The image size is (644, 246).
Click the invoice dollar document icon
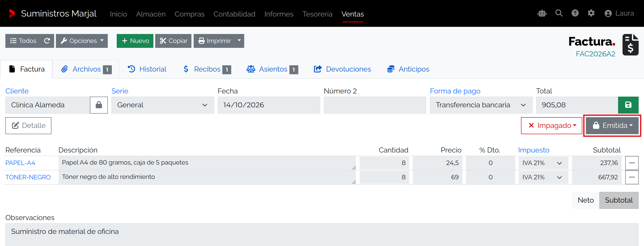pos(630,45)
